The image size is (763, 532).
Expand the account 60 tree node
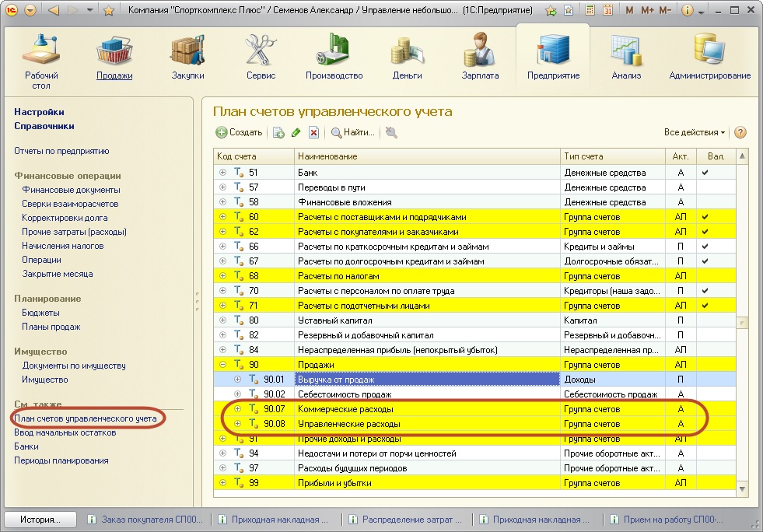[x=223, y=217]
